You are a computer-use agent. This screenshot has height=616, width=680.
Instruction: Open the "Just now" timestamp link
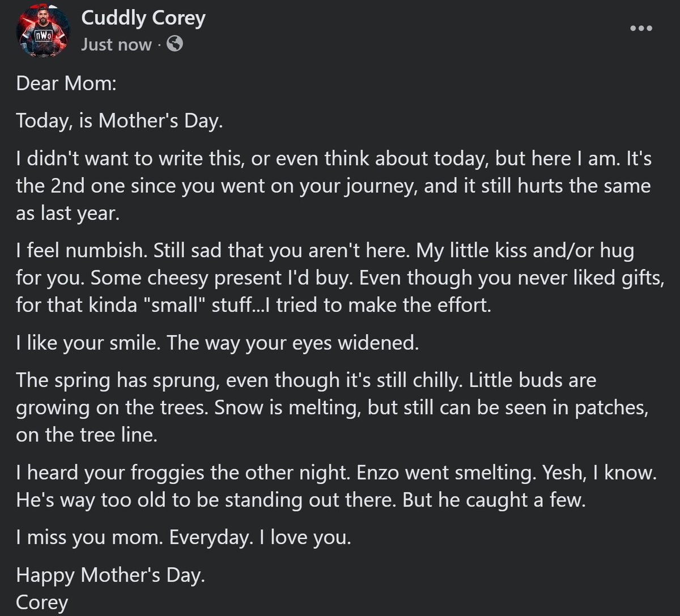pos(116,45)
